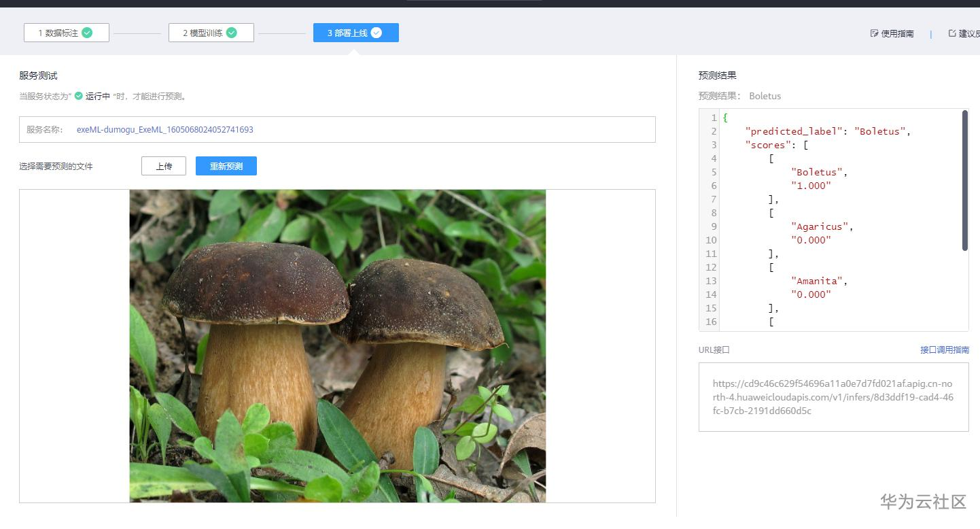Viewport: 980px width, 529px height.
Task: Click line number 16 in JSON gutter
Action: pyautogui.click(x=712, y=322)
